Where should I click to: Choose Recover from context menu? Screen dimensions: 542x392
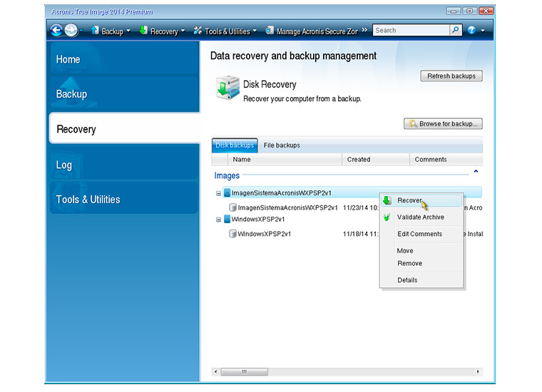click(421, 200)
